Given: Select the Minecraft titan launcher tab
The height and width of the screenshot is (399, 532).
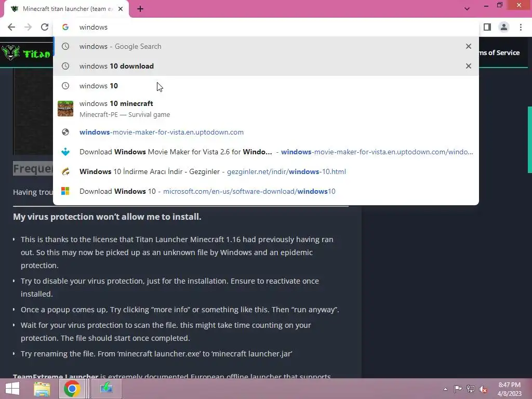Looking at the screenshot, I should [x=66, y=9].
